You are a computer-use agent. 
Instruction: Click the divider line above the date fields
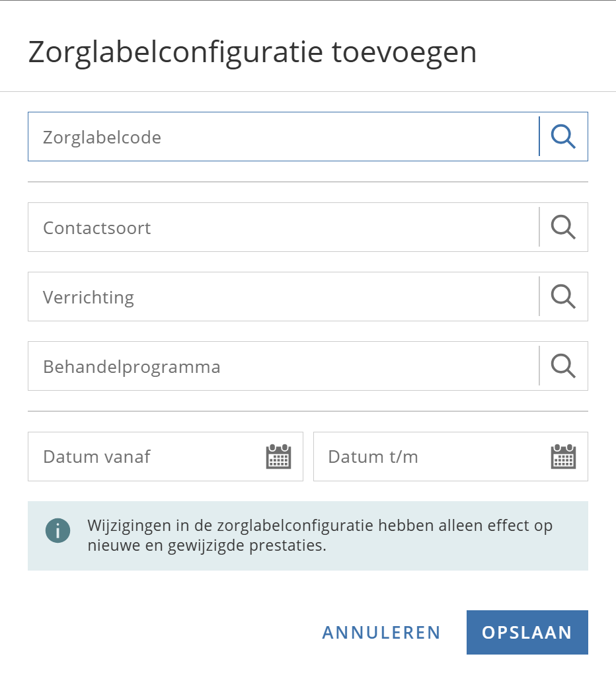click(x=307, y=411)
